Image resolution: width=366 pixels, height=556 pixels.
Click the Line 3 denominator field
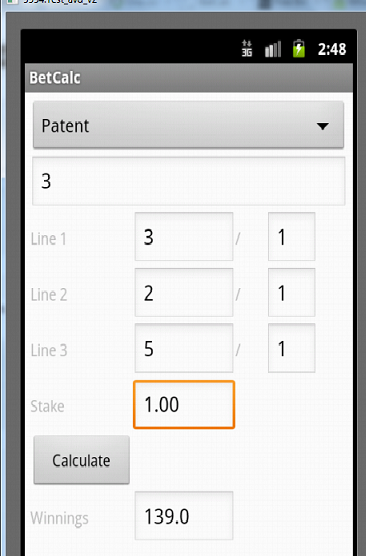(292, 348)
